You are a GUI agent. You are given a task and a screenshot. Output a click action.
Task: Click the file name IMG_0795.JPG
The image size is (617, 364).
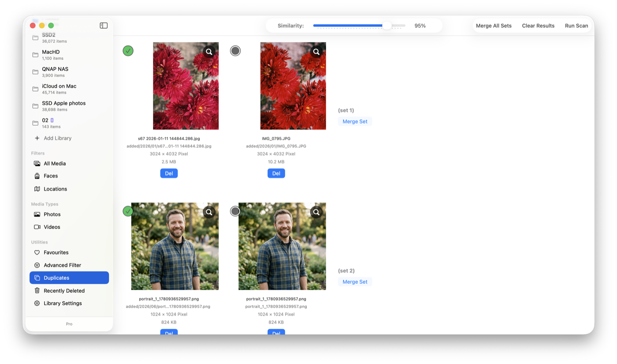tap(276, 138)
